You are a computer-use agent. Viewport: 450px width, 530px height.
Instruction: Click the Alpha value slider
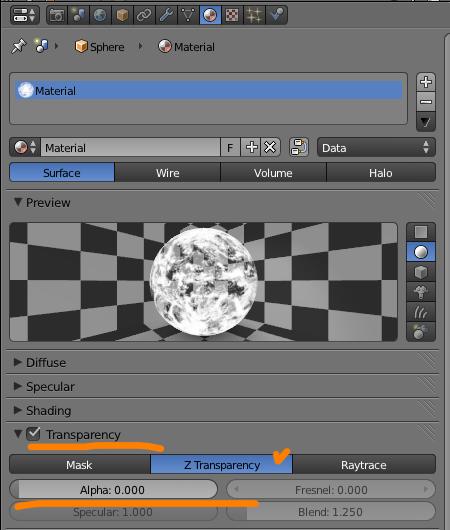113,490
